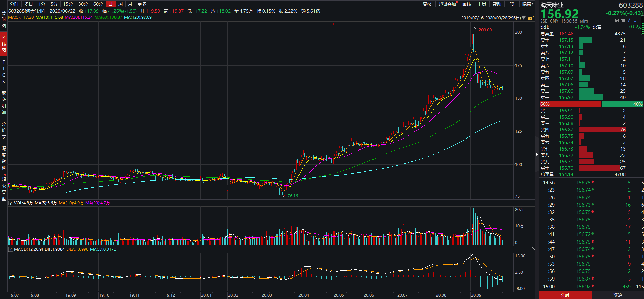The image size is (644, 299).
Task: Click the MA(5):117.20 legend label
Action: [21, 17]
